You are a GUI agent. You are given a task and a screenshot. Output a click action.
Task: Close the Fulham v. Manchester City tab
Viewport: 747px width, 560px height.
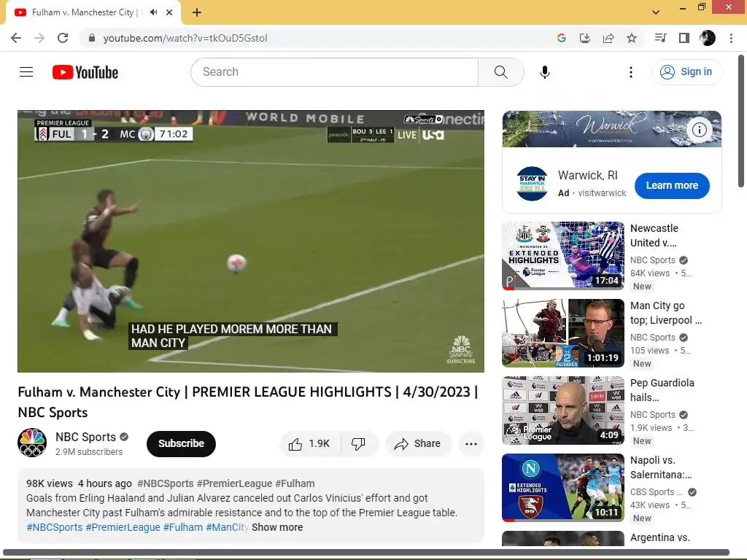pos(169,12)
